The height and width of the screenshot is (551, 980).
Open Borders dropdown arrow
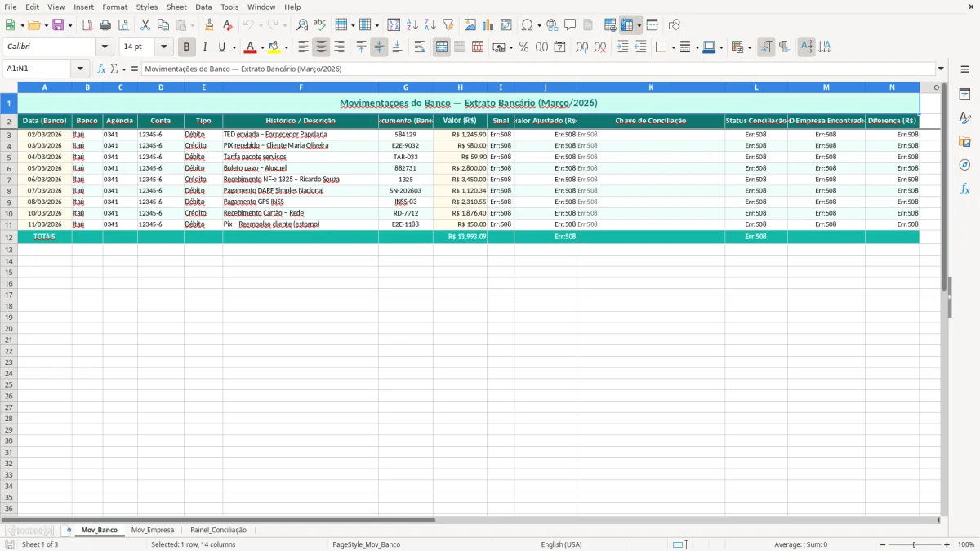(673, 47)
